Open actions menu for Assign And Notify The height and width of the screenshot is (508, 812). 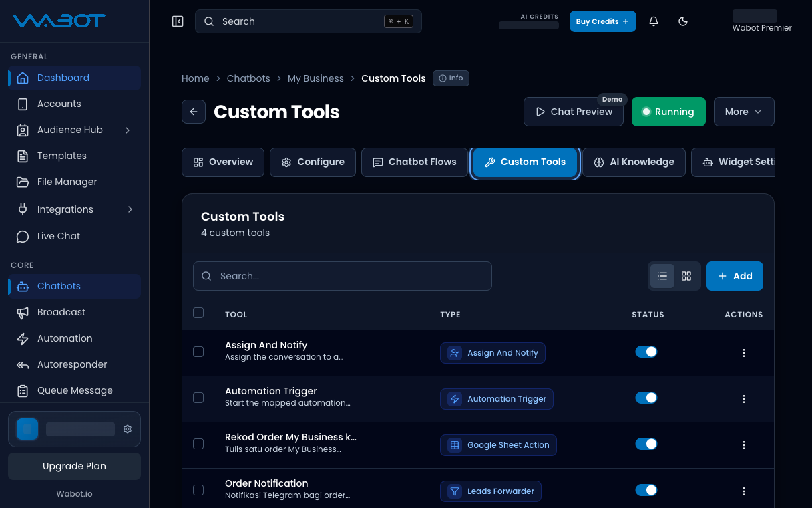tap(744, 353)
